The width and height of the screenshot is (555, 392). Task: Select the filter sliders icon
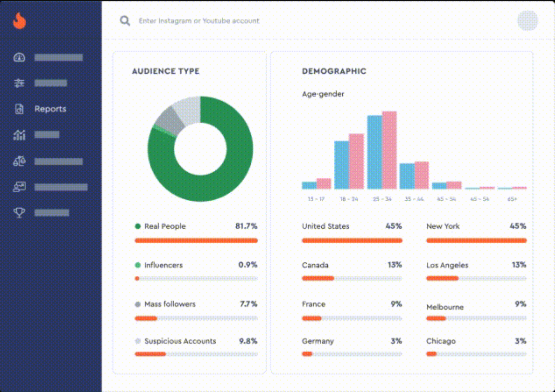click(19, 83)
